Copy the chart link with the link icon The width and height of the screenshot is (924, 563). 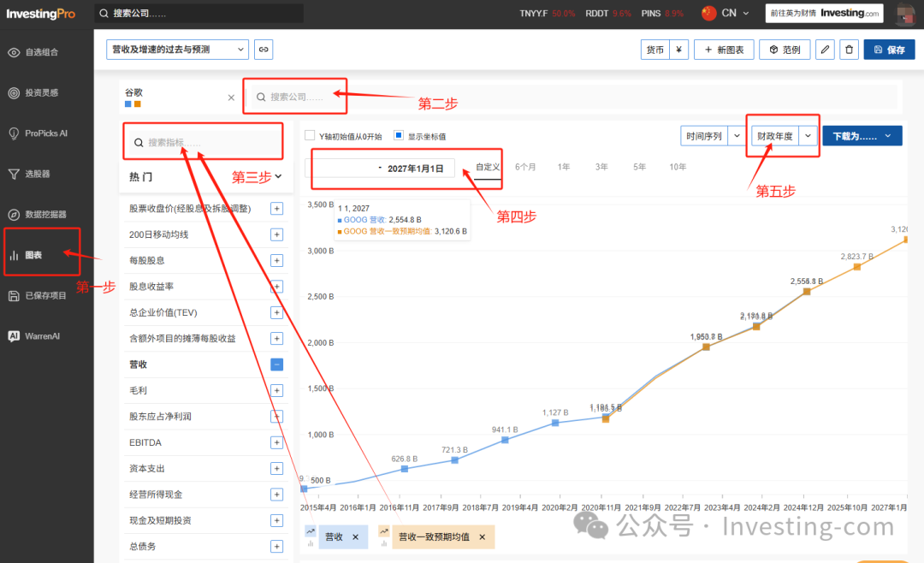click(264, 50)
